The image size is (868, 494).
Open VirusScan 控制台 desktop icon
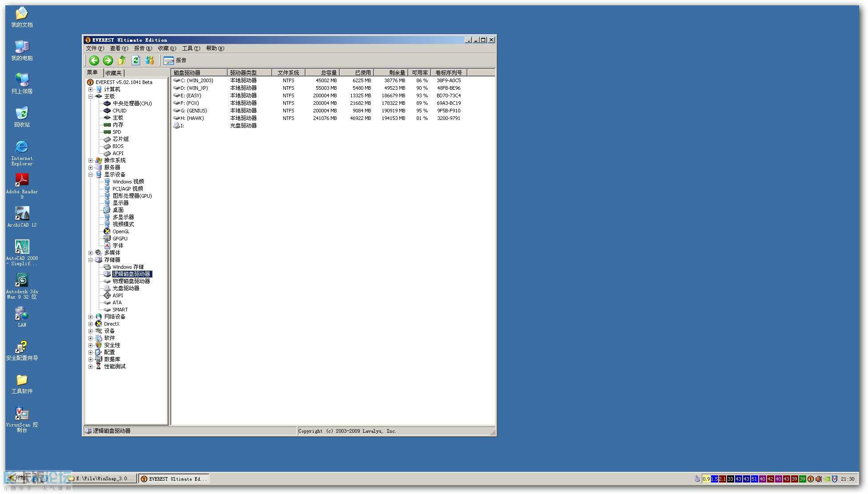tap(22, 419)
